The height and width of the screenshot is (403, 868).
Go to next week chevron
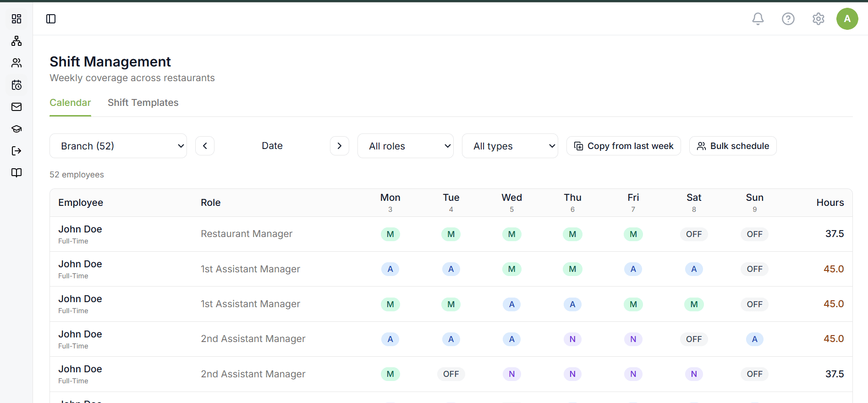340,146
